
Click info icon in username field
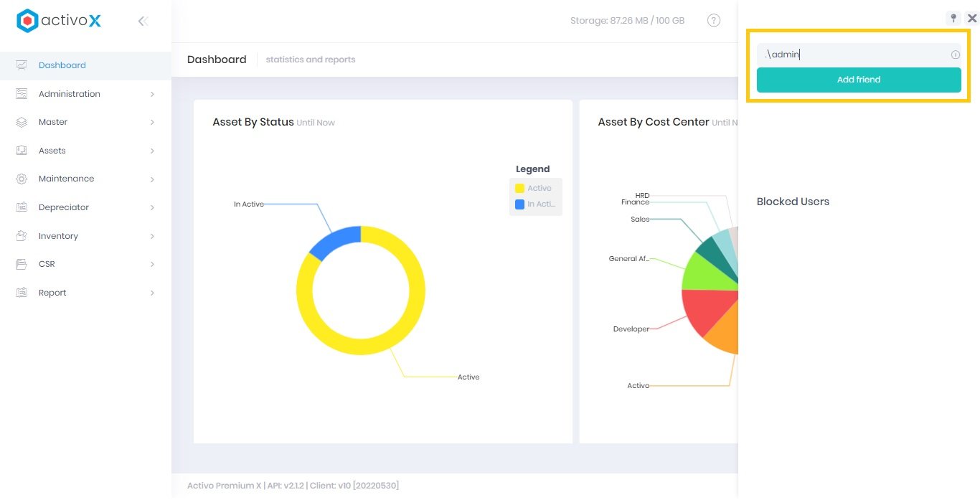[956, 55]
